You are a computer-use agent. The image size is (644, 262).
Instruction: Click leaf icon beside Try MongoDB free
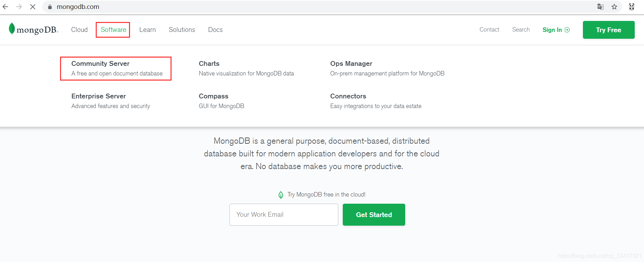(x=281, y=195)
